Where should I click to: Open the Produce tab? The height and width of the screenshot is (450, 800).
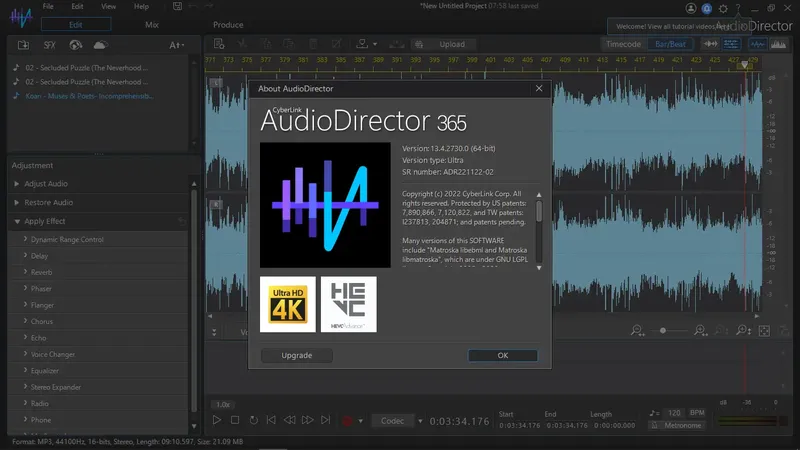pyautogui.click(x=228, y=24)
